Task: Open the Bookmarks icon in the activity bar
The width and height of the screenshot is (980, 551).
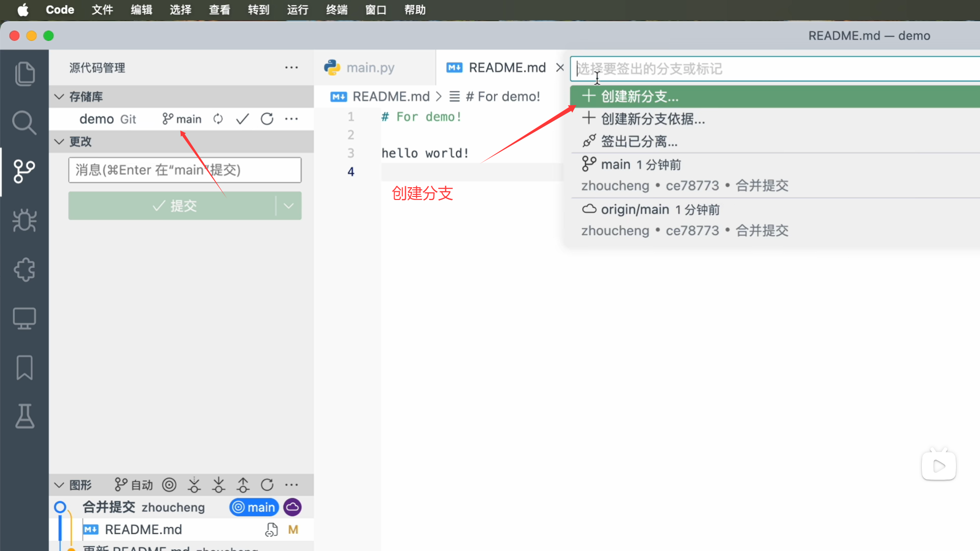Action: [24, 367]
